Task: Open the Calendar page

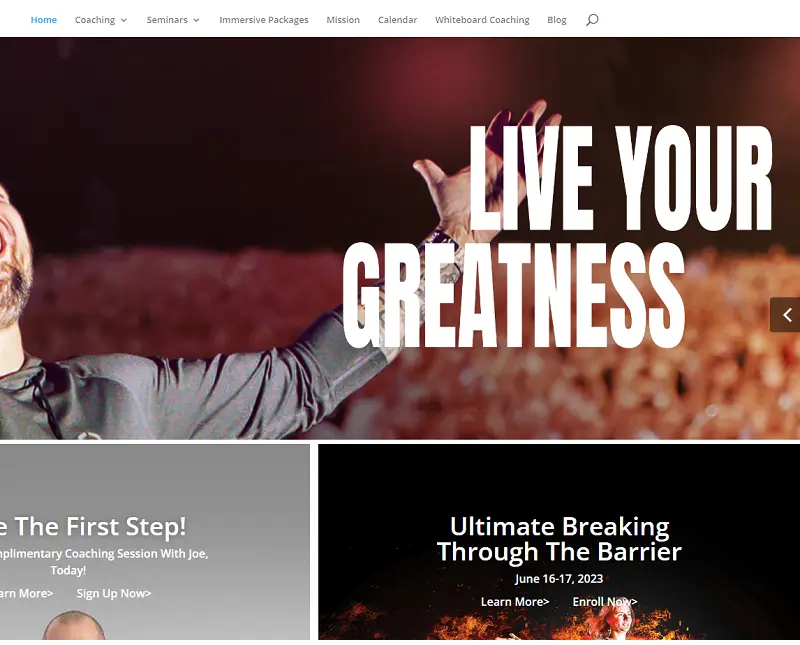Action: pos(397,20)
